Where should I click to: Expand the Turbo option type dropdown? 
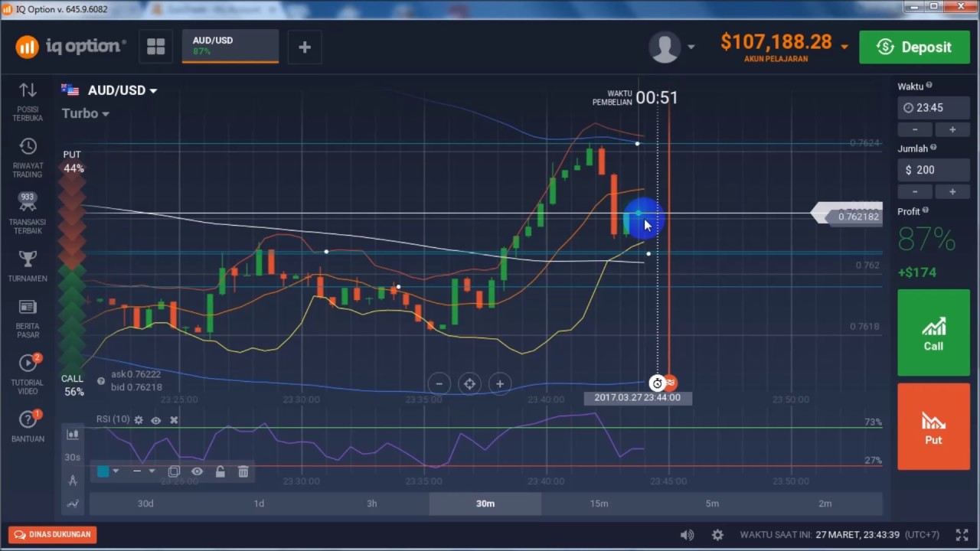[85, 113]
